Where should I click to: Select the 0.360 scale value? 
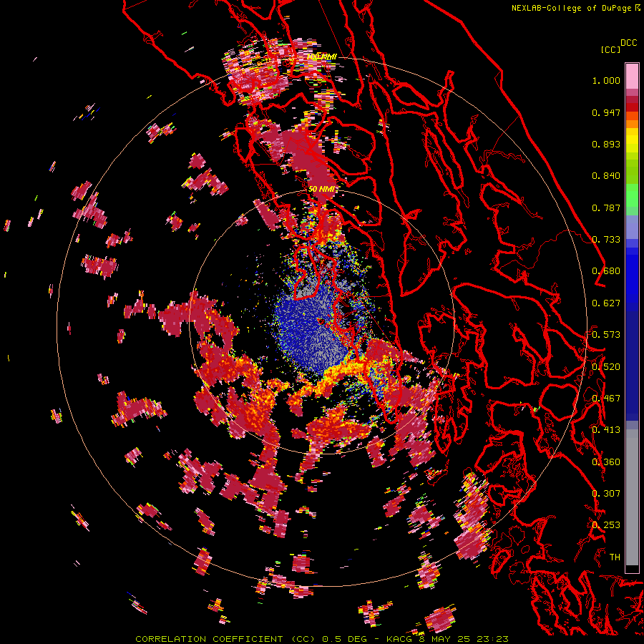[606, 462]
